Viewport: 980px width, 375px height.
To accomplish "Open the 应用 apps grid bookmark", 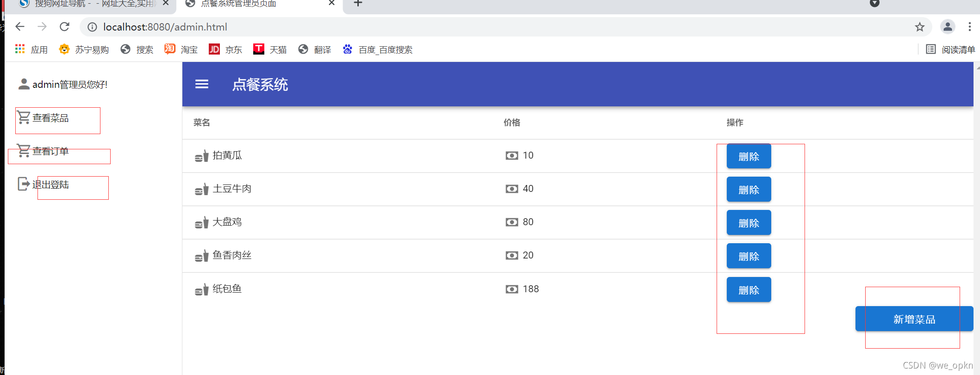I will [x=31, y=49].
